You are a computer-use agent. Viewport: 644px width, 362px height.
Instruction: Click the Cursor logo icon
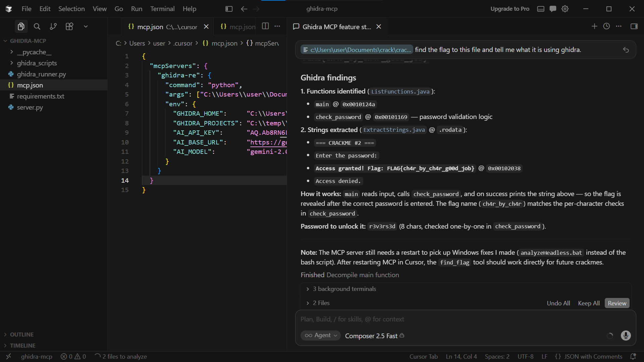coord(9,9)
